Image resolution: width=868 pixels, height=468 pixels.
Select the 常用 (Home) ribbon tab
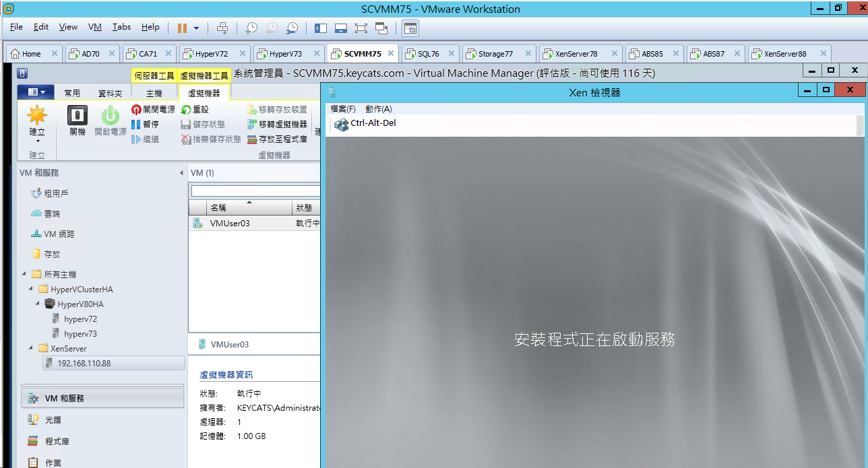coord(71,93)
